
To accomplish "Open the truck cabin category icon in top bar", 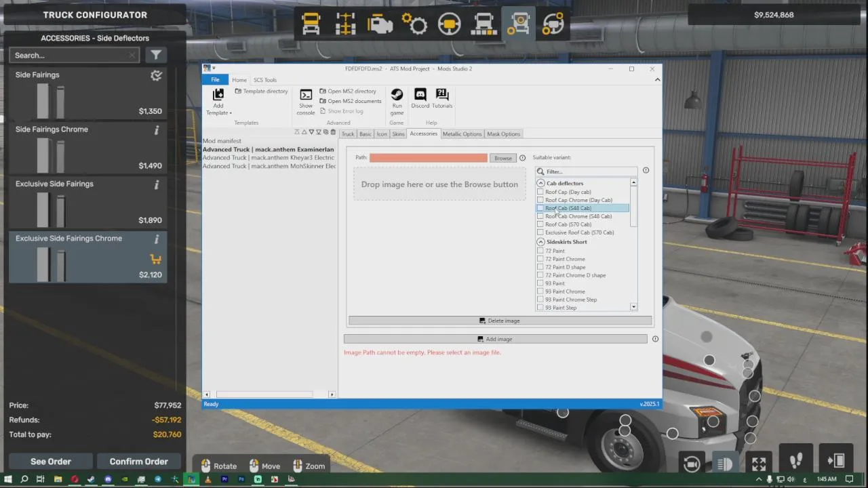I will [311, 24].
